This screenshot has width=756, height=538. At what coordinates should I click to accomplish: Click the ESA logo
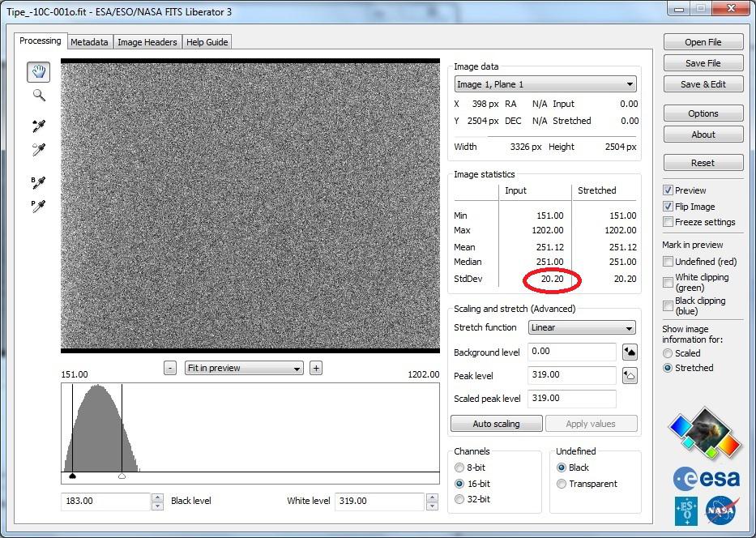pyautogui.click(x=707, y=479)
